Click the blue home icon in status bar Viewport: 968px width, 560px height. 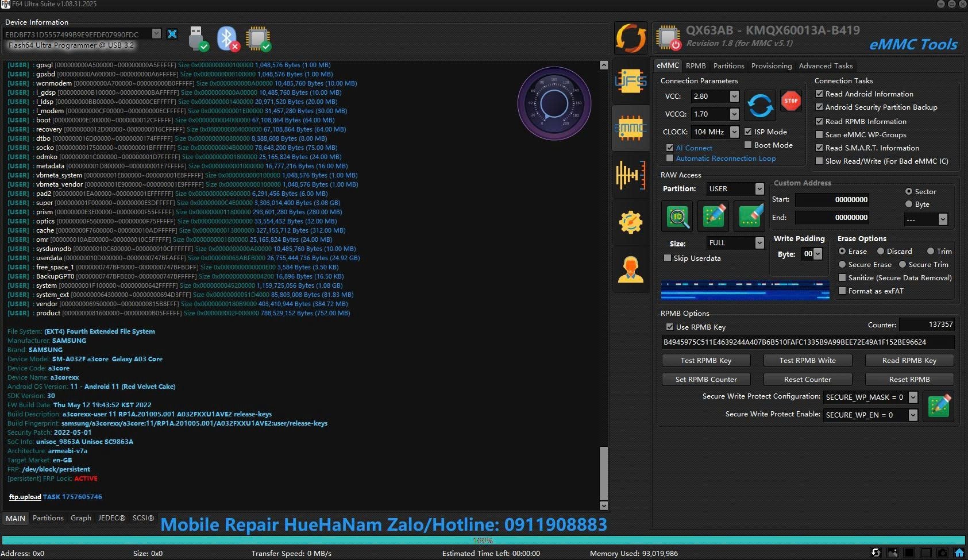tap(959, 553)
